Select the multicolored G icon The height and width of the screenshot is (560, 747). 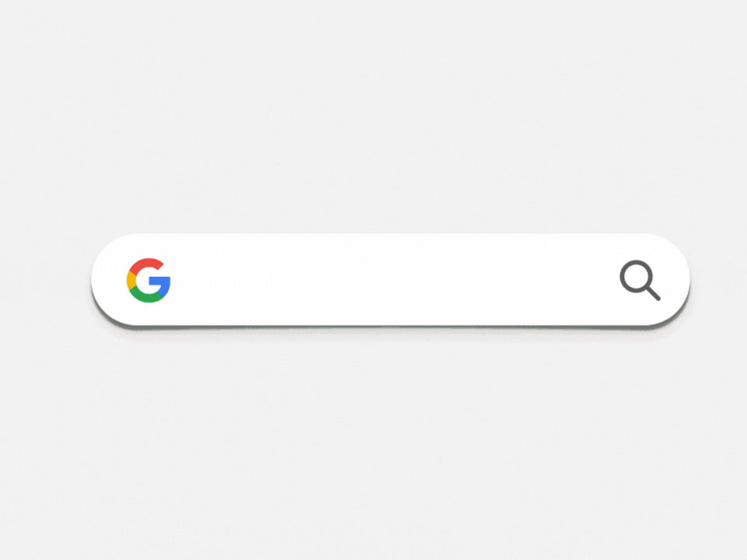click(x=148, y=281)
